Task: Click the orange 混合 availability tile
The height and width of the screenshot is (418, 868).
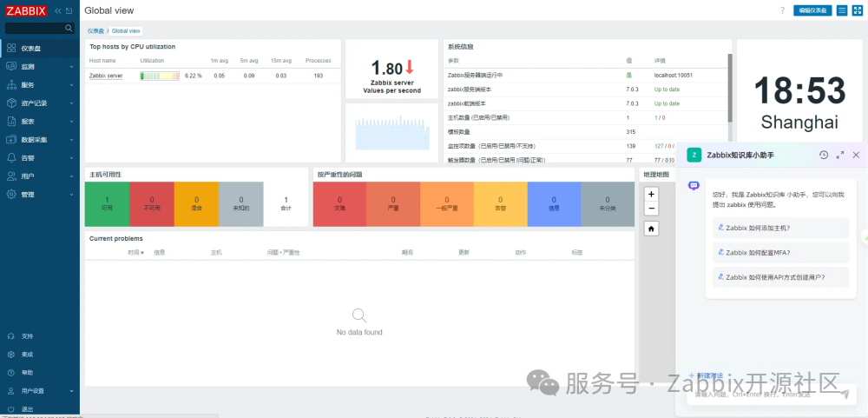Action: (196, 204)
